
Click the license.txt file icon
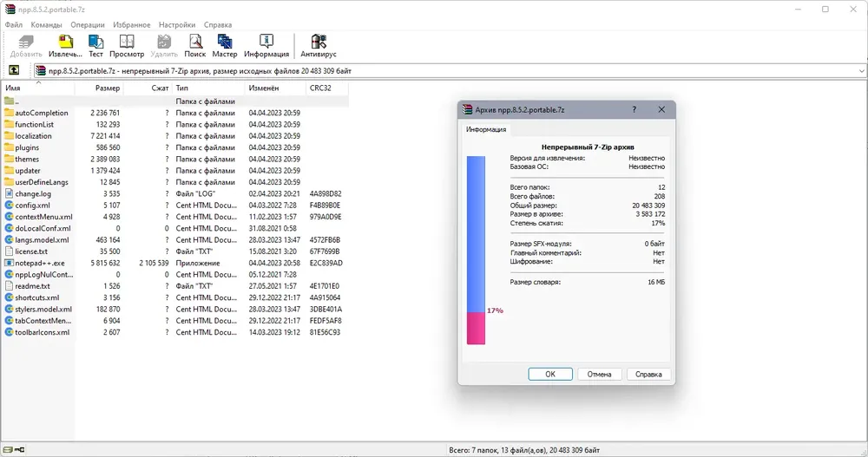9,251
